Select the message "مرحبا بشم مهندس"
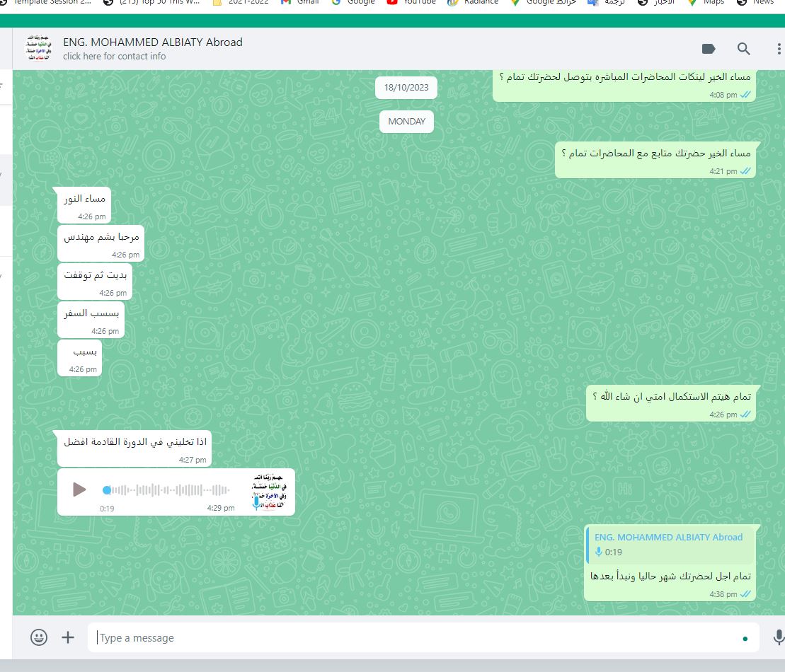The height and width of the screenshot is (672, 785). point(101,243)
